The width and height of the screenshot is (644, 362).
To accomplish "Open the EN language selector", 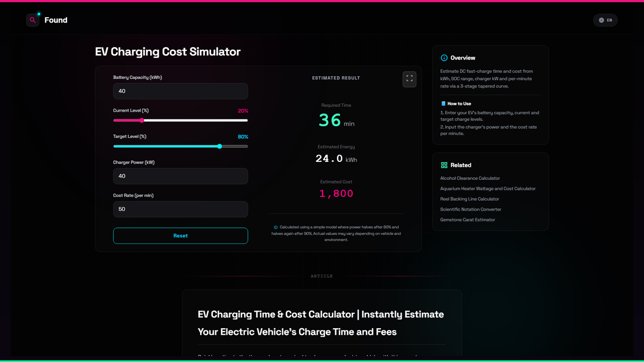I will click(605, 20).
